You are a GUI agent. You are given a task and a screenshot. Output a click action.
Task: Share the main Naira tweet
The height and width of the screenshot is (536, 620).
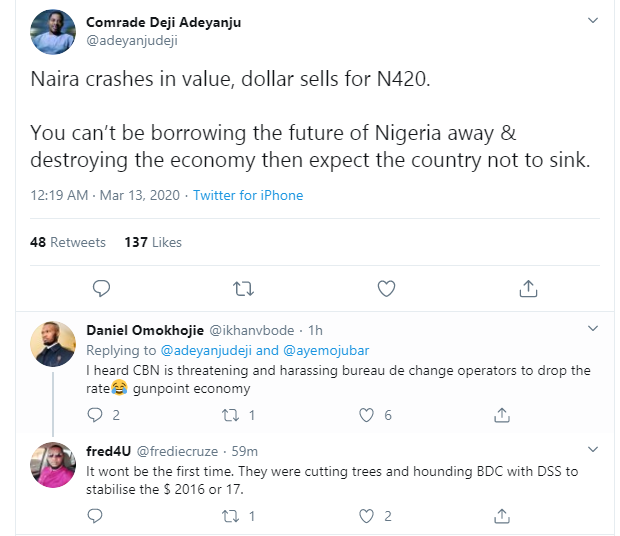(529, 289)
